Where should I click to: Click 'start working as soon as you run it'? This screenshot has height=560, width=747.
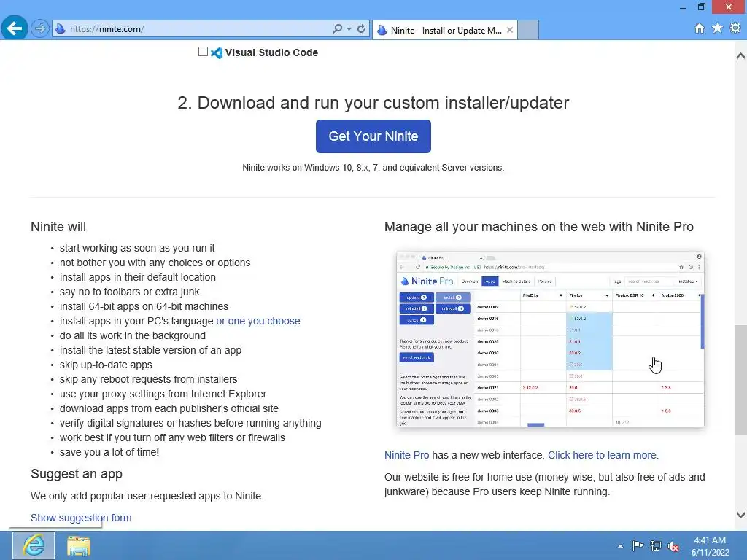tap(137, 248)
